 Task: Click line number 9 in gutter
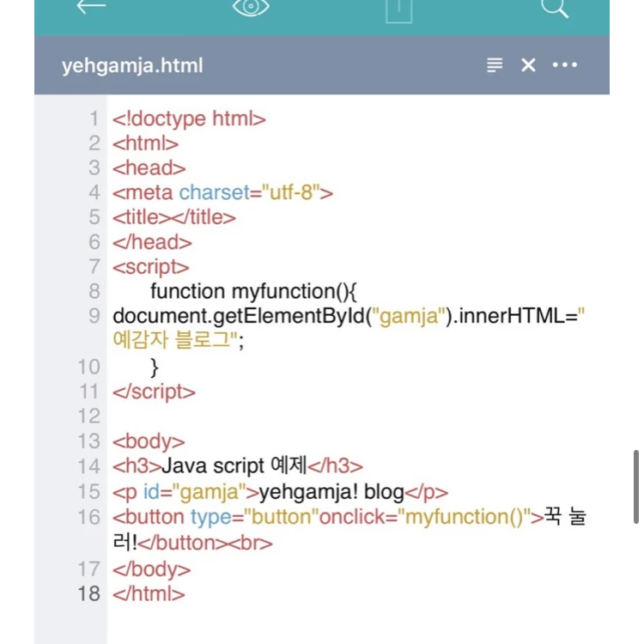tap(94, 316)
